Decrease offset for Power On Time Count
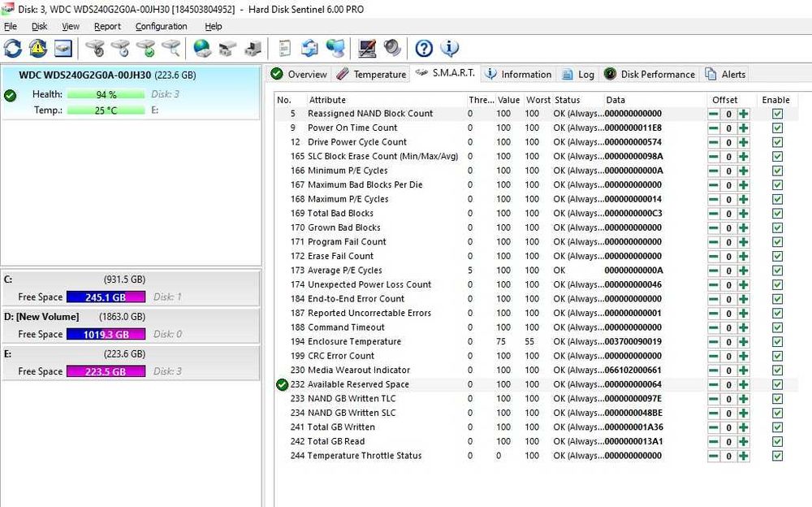This screenshot has height=507, width=812. 714,128
